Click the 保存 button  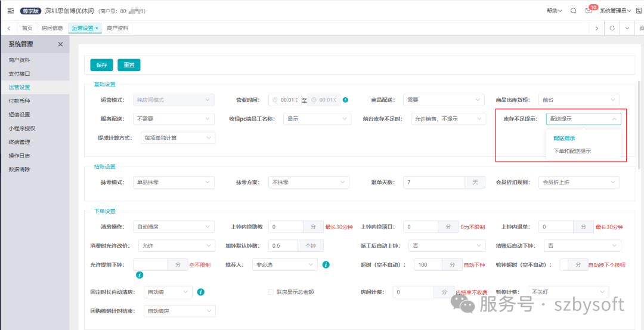[101, 65]
